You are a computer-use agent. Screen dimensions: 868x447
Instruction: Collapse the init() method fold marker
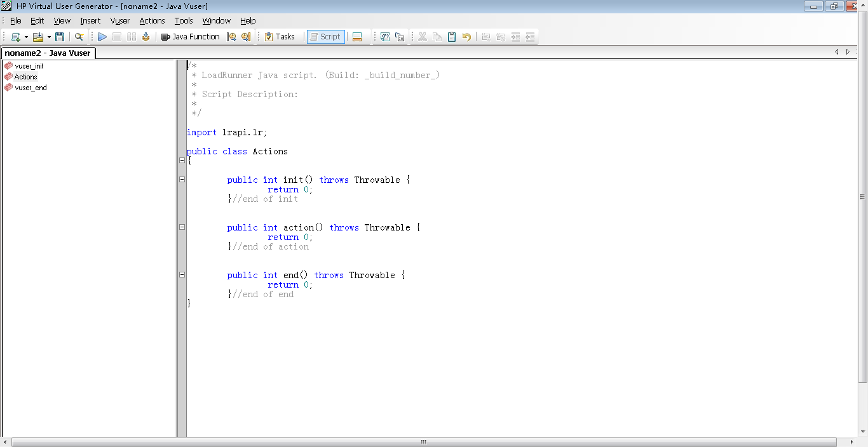tap(182, 180)
